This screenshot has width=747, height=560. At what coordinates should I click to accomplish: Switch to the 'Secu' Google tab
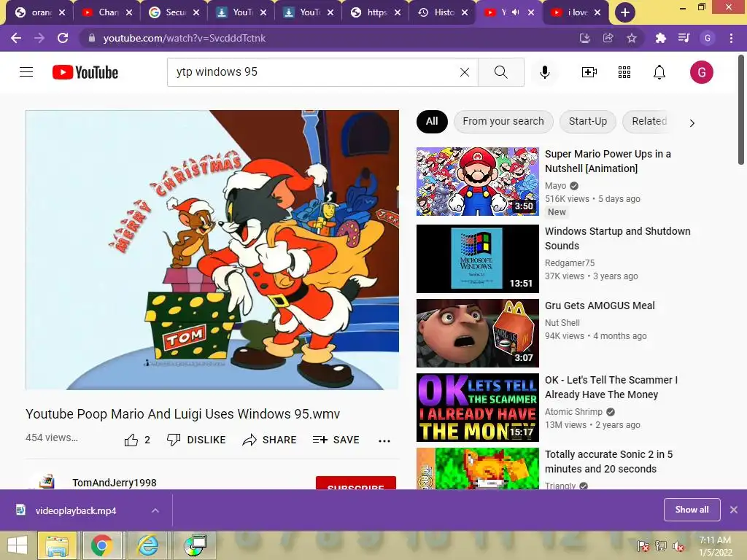pyautogui.click(x=174, y=12)
